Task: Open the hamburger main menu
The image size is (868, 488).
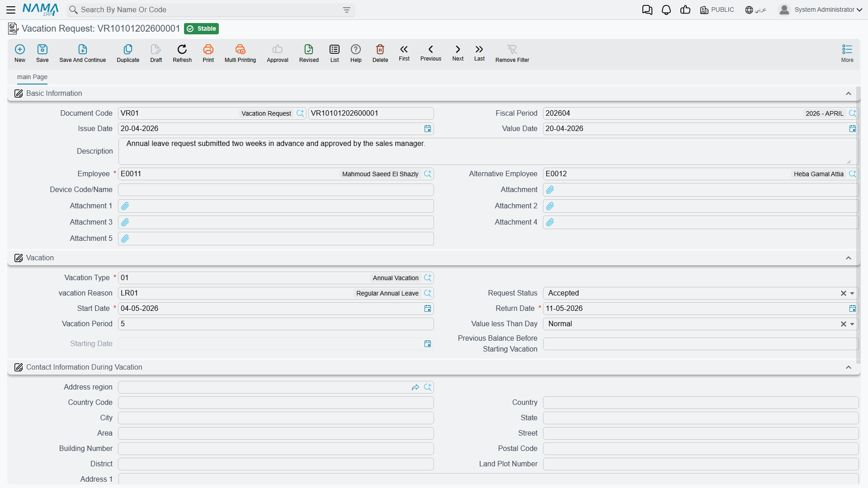Action: click(x=11, y=9)
